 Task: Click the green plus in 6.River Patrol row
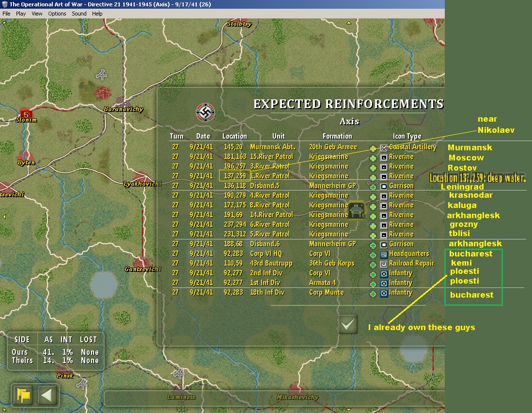pos(373,226)
